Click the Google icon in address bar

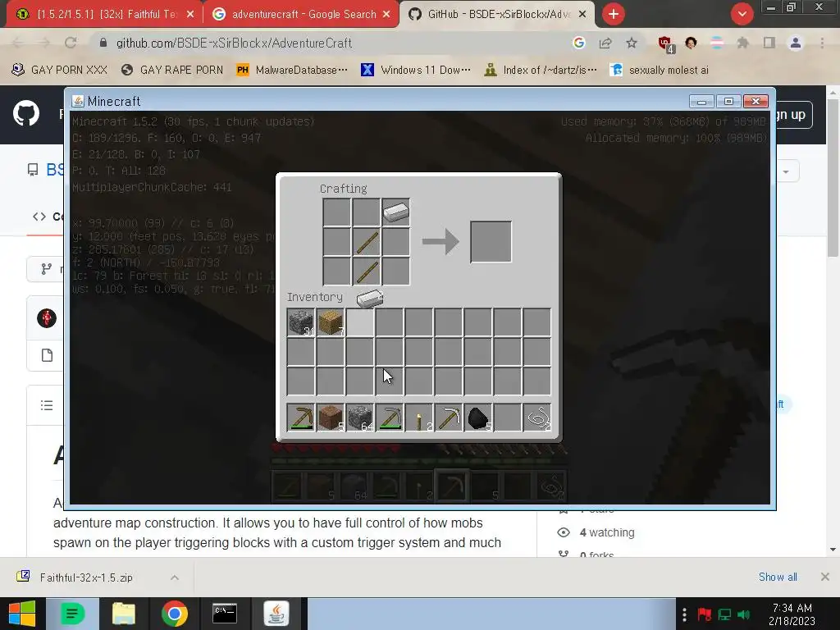(578, 43)
